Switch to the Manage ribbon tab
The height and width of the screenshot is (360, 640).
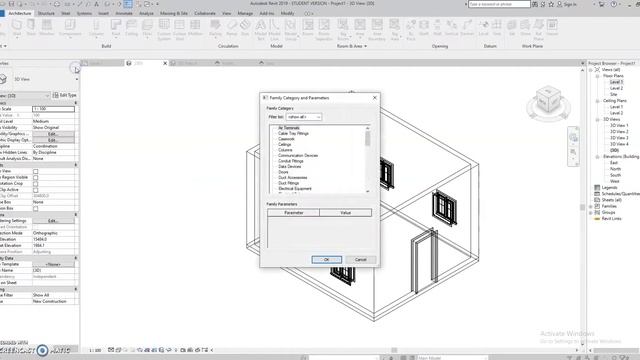coord(245,13)
